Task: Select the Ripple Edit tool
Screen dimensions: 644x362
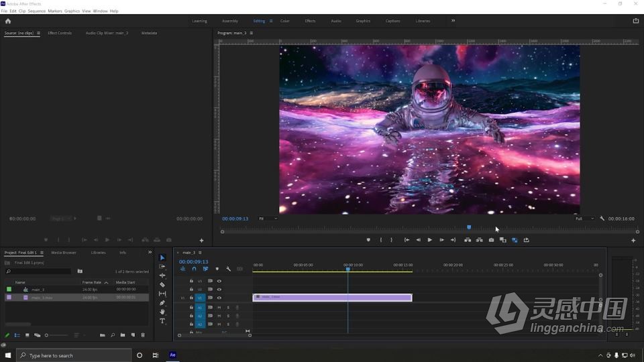Action: 162,276
